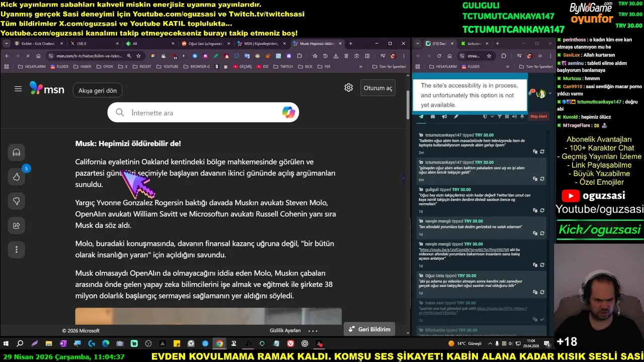This screenshot has width=644, height=362.
Task: Open taskbar search
Action: click(x=20, y=344)
